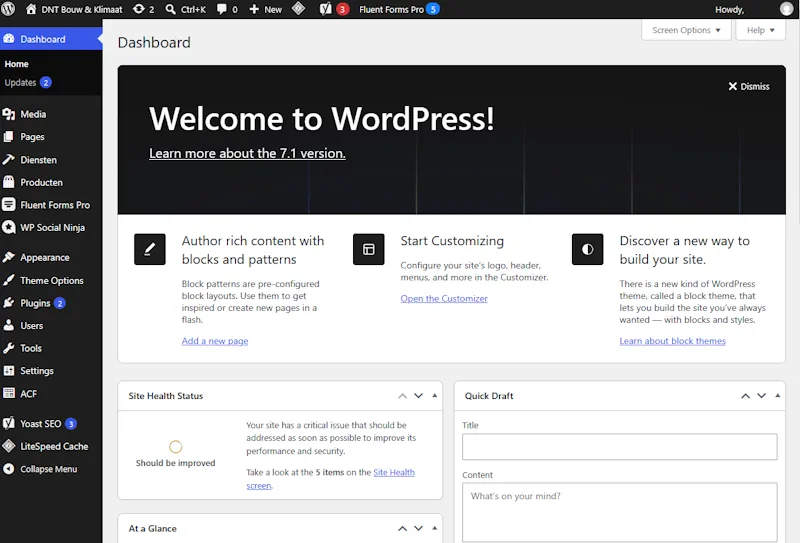Click the ACF icon in sidebar
800x543 pixels.
[9, 393]
